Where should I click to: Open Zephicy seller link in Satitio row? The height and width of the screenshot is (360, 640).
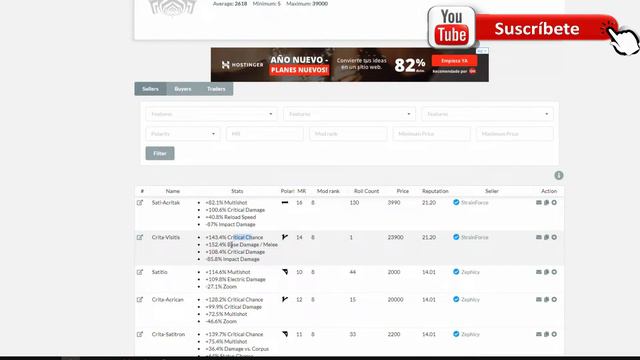[x=470, y=272]
